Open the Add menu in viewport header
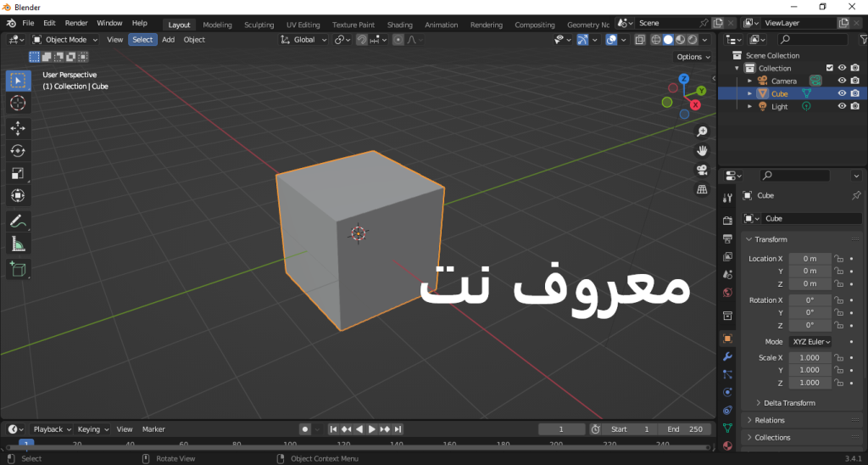The height and width of the screenshot is (465, 868). pos(169,40)
